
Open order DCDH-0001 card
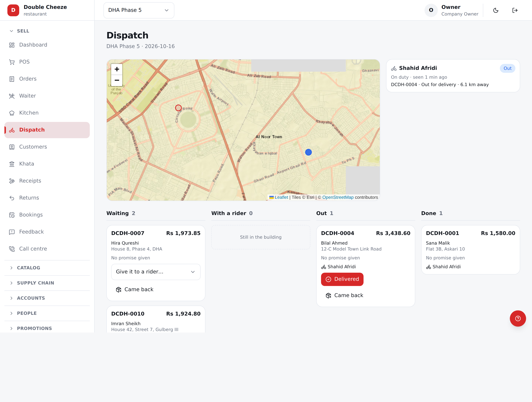point(470,250)
